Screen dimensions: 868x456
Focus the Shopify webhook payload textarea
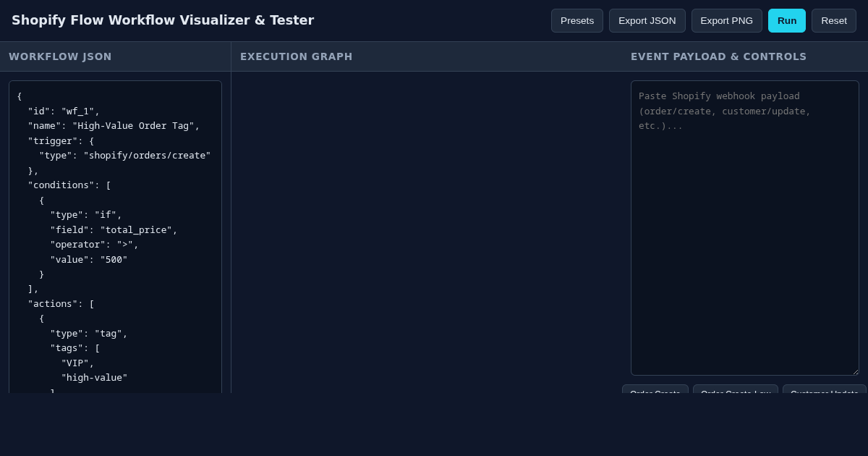coord(744,228)
